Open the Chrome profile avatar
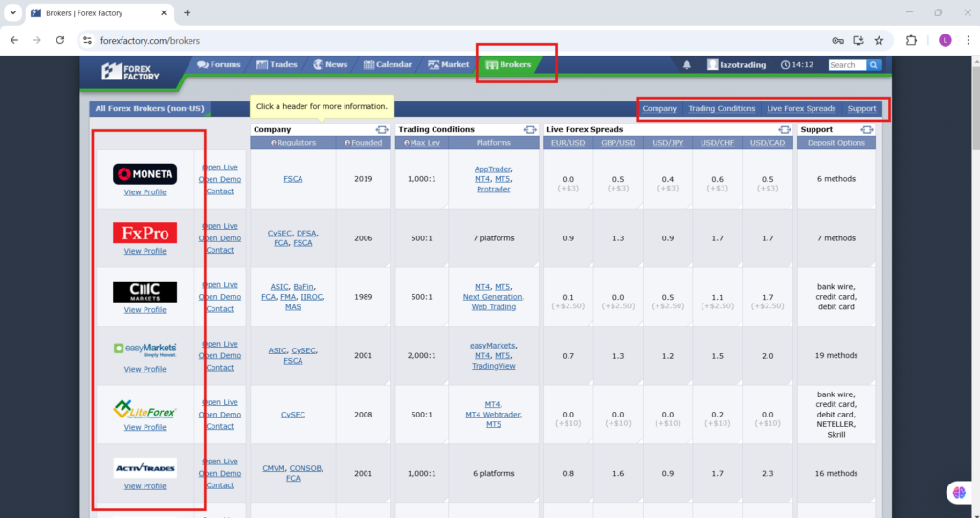This screenshot has width=980, height=518. coord(945,40)
